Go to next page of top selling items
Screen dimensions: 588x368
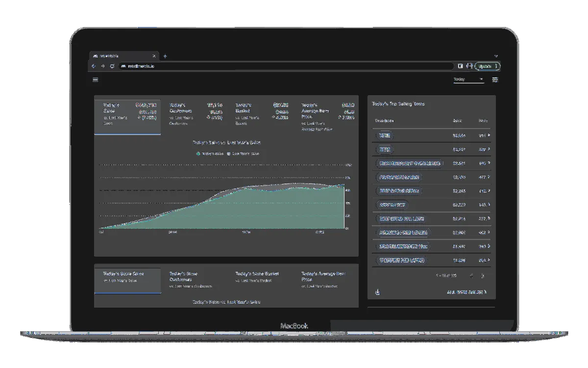[x=483, y=276]
